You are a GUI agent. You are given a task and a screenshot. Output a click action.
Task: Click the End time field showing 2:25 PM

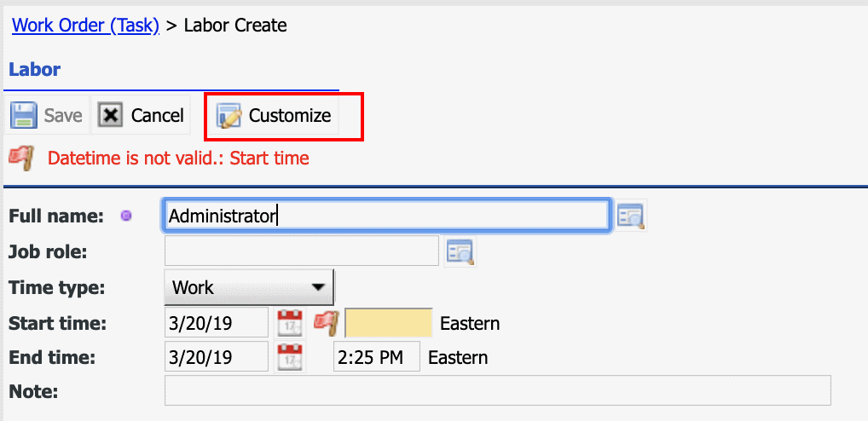click(x=376, y=357)
